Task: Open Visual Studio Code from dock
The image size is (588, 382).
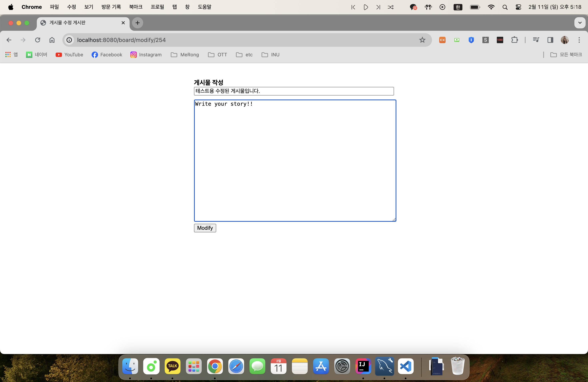Action: point(405,366)
